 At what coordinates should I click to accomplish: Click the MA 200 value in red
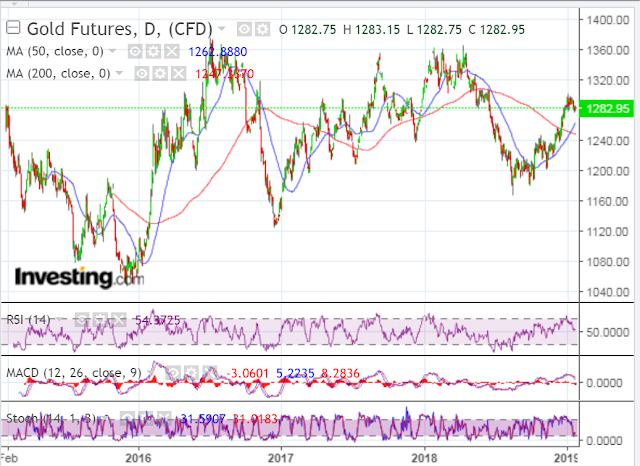224,74
